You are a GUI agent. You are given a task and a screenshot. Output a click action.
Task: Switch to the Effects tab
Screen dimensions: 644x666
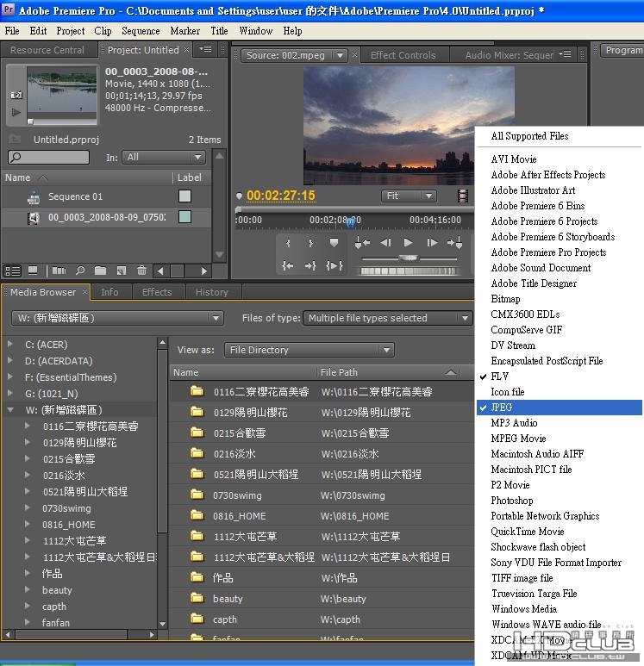point(157,292)
